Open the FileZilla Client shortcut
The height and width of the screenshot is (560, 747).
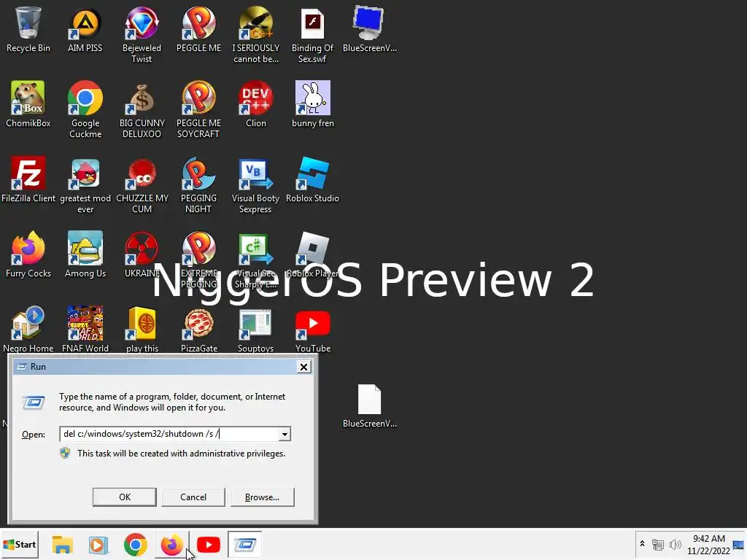[28, 179]
